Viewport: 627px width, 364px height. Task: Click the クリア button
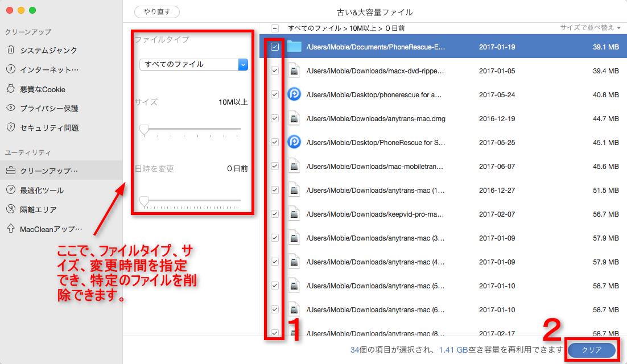[x=591, y=350]
